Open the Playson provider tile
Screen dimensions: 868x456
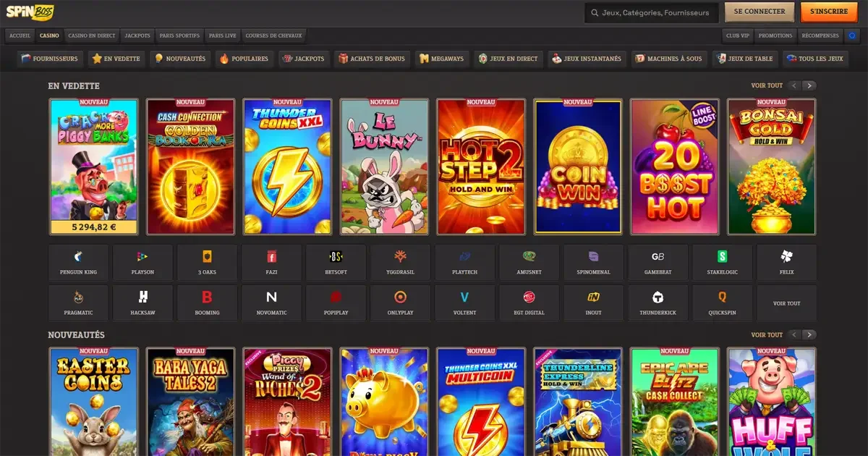click(x=142, y=263)
